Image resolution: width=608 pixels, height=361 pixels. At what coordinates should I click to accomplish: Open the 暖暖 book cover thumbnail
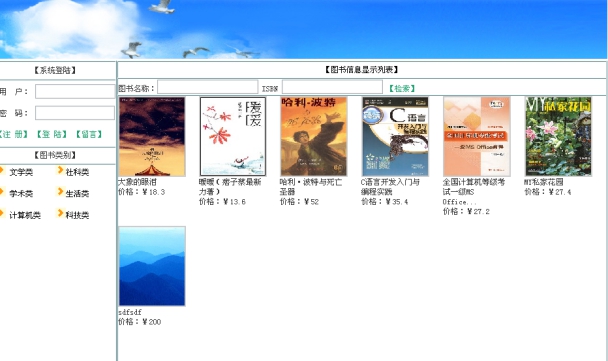pyautogui.click(x=233, y=136)
